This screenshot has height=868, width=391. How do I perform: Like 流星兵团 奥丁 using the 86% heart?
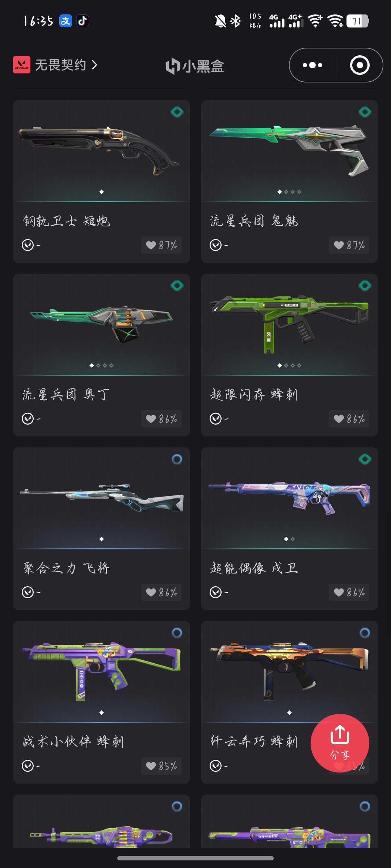click(161, 419)
